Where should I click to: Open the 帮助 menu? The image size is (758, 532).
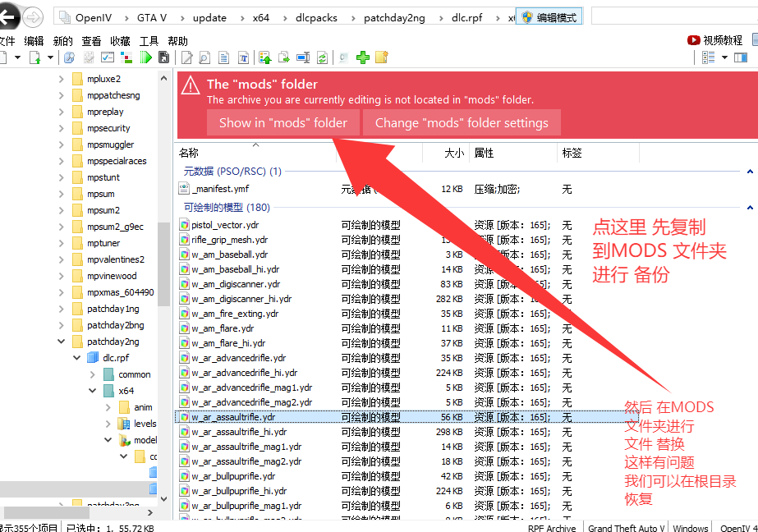point(177,41)
